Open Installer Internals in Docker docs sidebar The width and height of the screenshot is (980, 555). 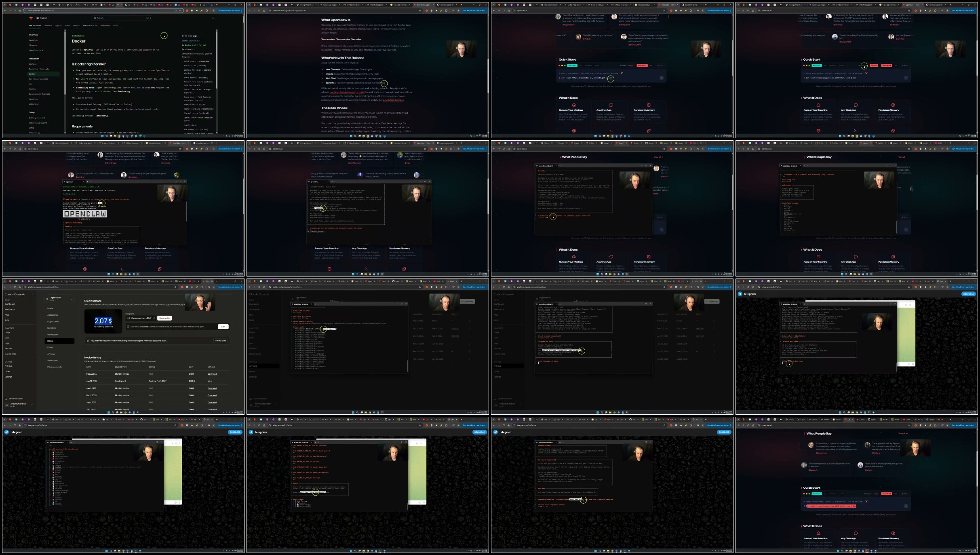click(x=39, y=69)
